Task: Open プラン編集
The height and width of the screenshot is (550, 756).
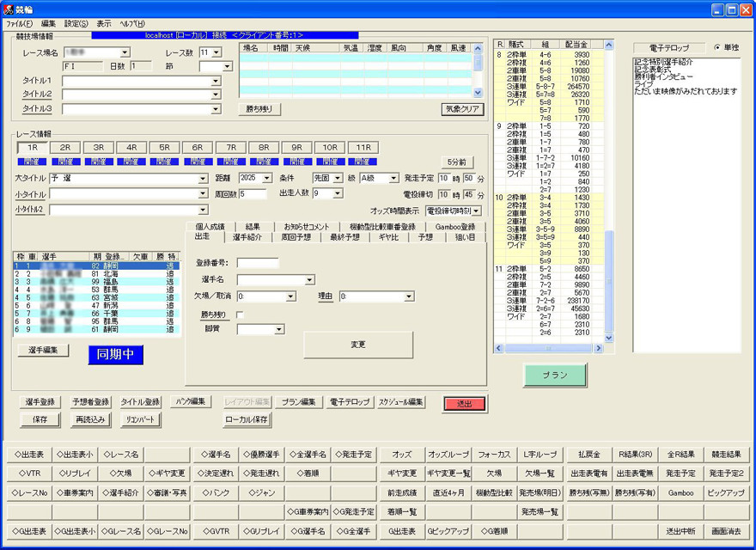Action: tap(298, 402)
